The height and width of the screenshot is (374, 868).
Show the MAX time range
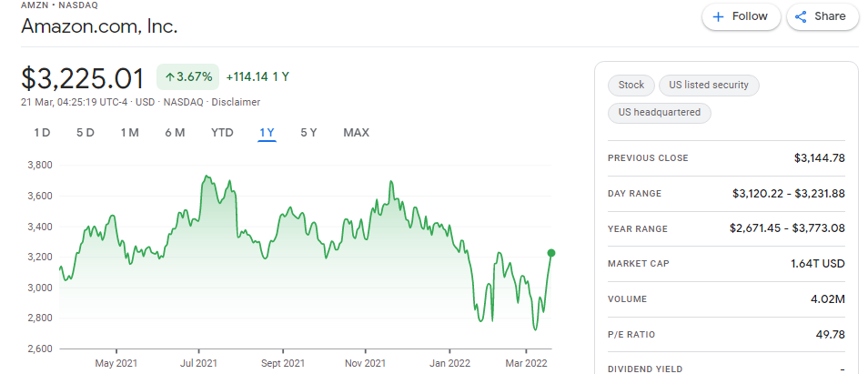coord(356,133)
